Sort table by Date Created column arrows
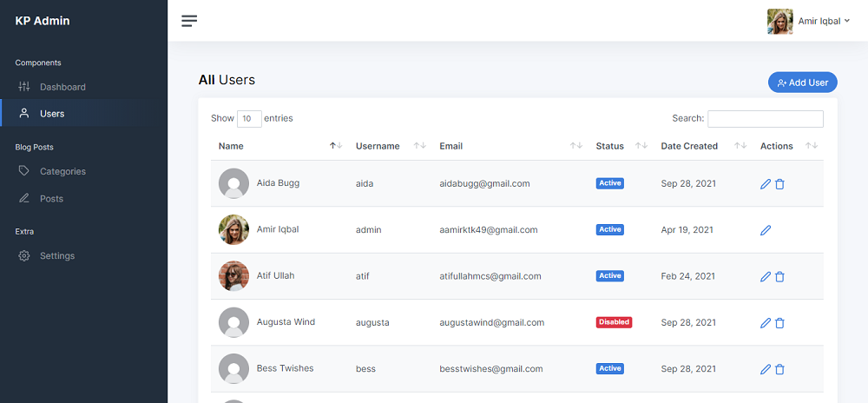 point(740,146)
